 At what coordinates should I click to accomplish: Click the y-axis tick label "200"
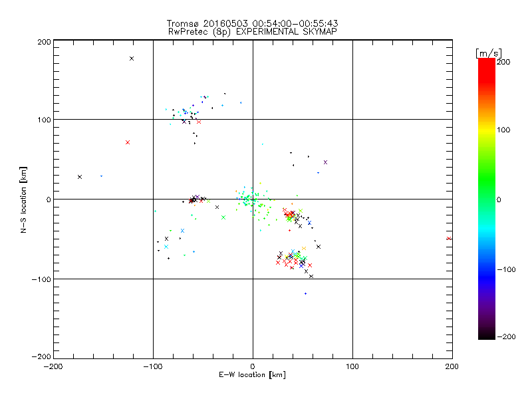point(45,42)
